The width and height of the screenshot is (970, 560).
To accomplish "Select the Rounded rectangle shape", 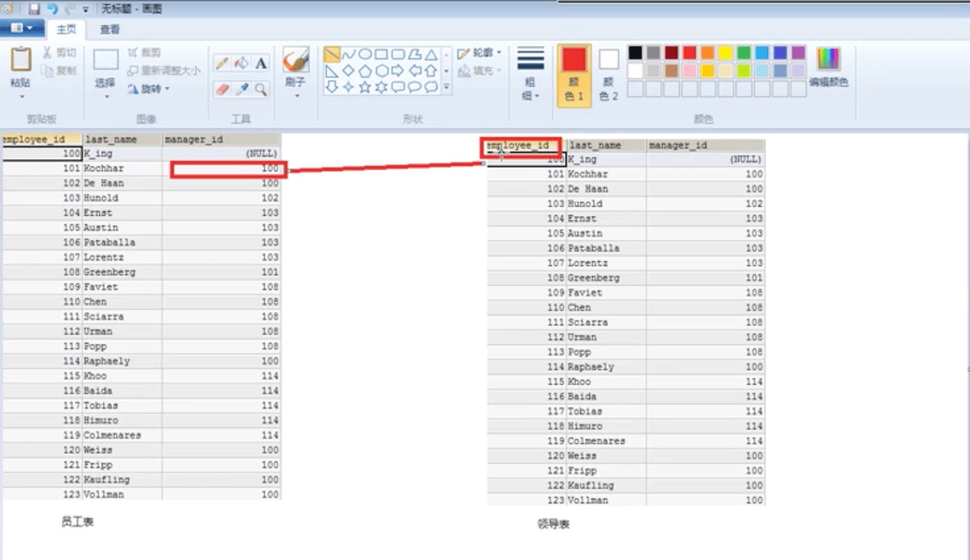I will click(398, 55).
